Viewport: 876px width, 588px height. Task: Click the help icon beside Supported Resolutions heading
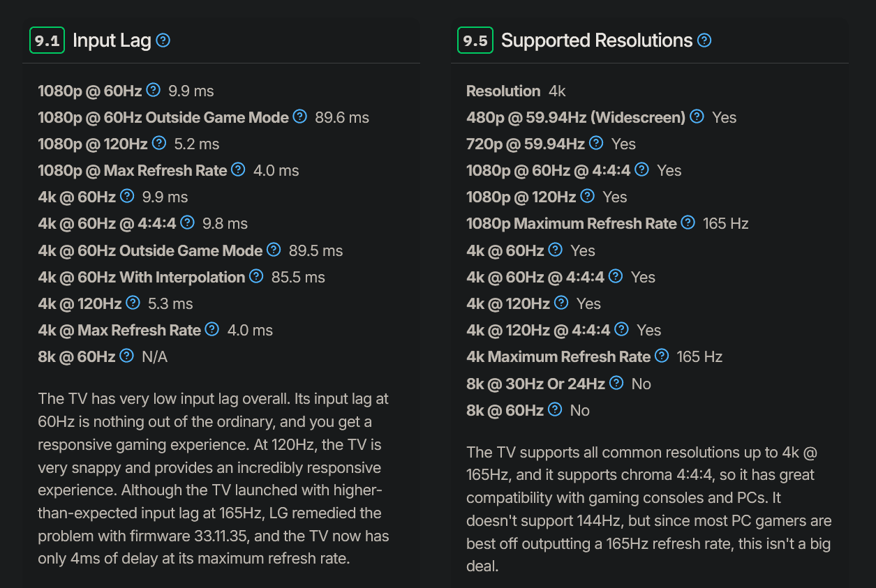pos(704,40)
